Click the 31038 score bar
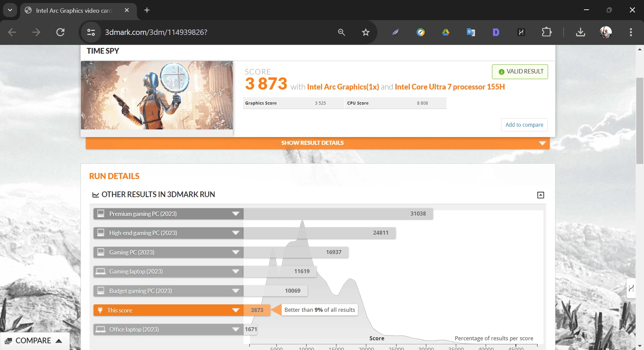This screenshot has height=350, width=644. (338, 214)
